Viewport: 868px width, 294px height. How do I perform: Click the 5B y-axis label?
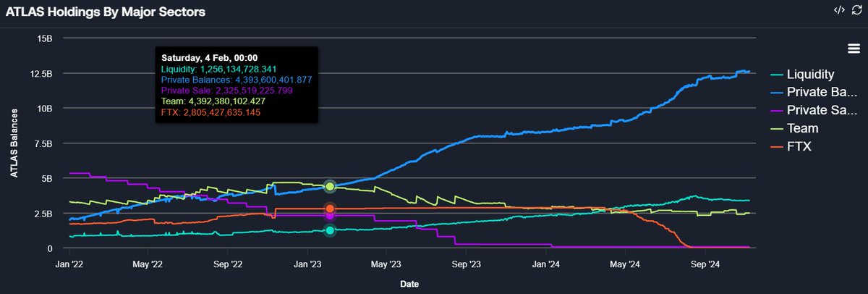46,178
